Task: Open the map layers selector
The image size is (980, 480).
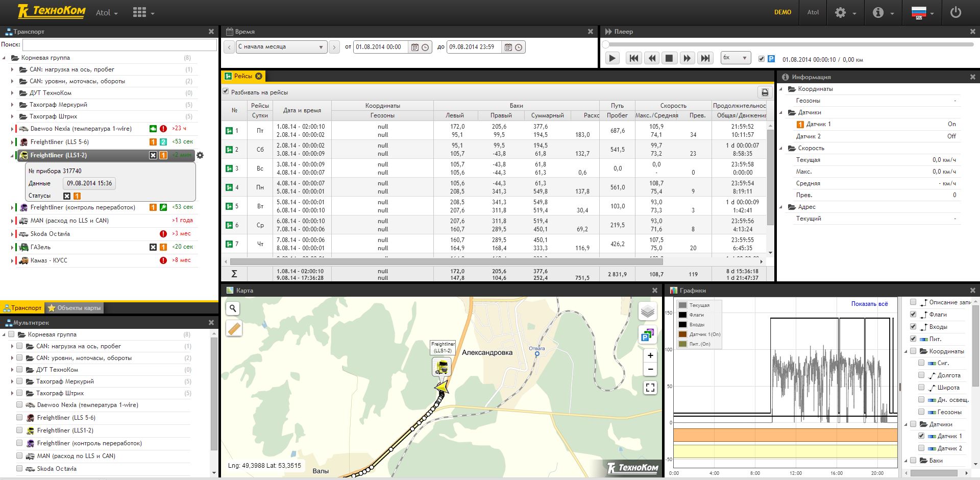Action: (648, 311)
